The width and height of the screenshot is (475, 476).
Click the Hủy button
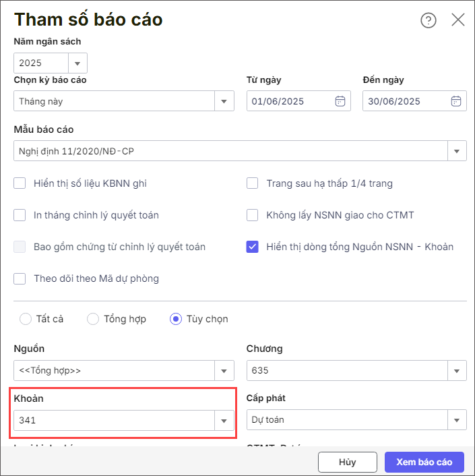(x=347, y=463)
